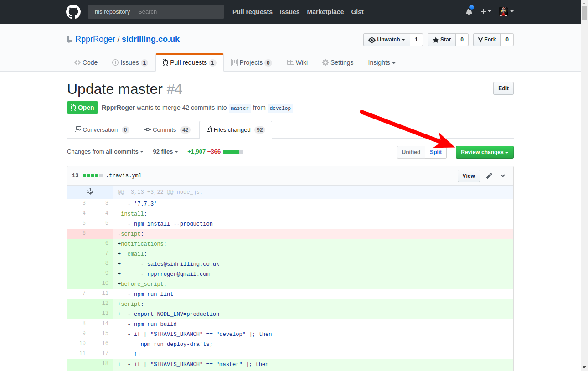Screen dimensions: 588x371
Task: Click 'export NODE_ENV=production' line
Action: click(x=290, y=314)
